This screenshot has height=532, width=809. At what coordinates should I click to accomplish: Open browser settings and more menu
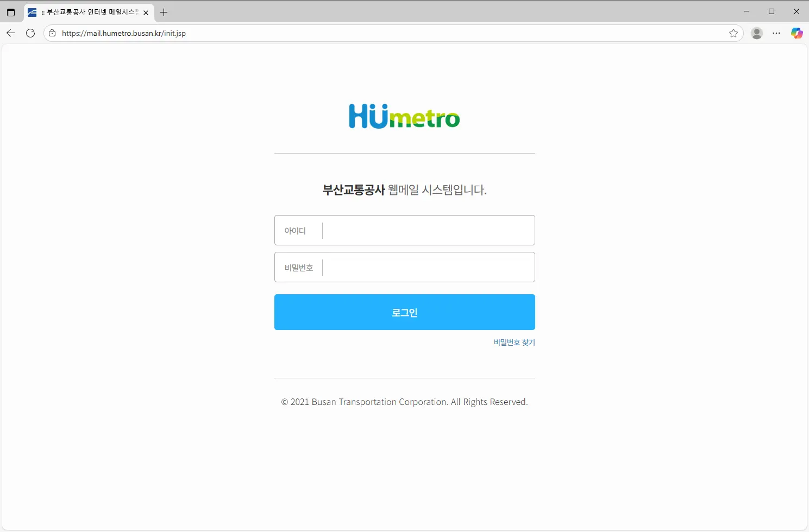776,33
